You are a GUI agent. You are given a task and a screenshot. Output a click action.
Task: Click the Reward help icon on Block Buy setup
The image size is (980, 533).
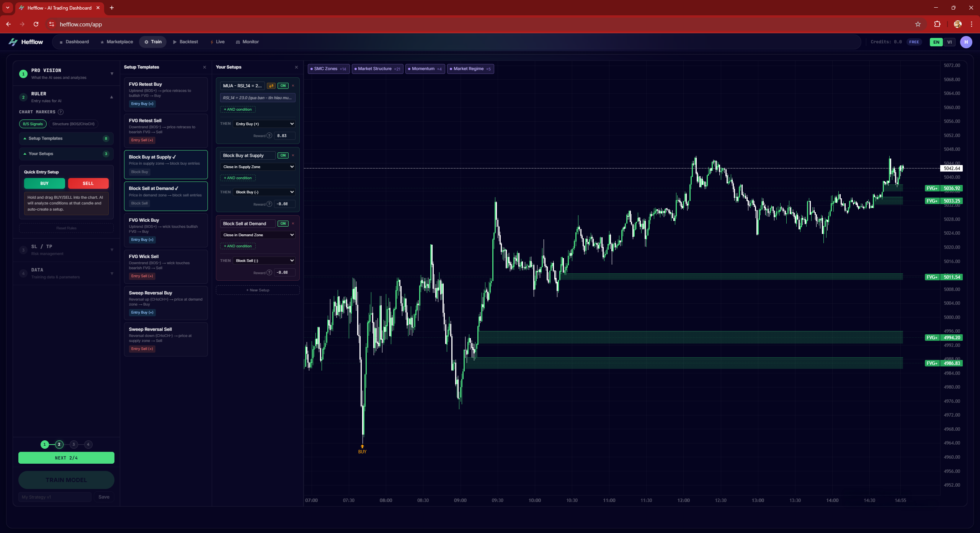[x=269, y=204]
